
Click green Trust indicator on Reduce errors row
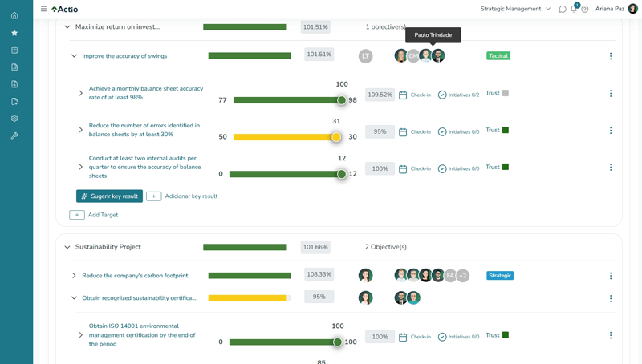point(506,130)
